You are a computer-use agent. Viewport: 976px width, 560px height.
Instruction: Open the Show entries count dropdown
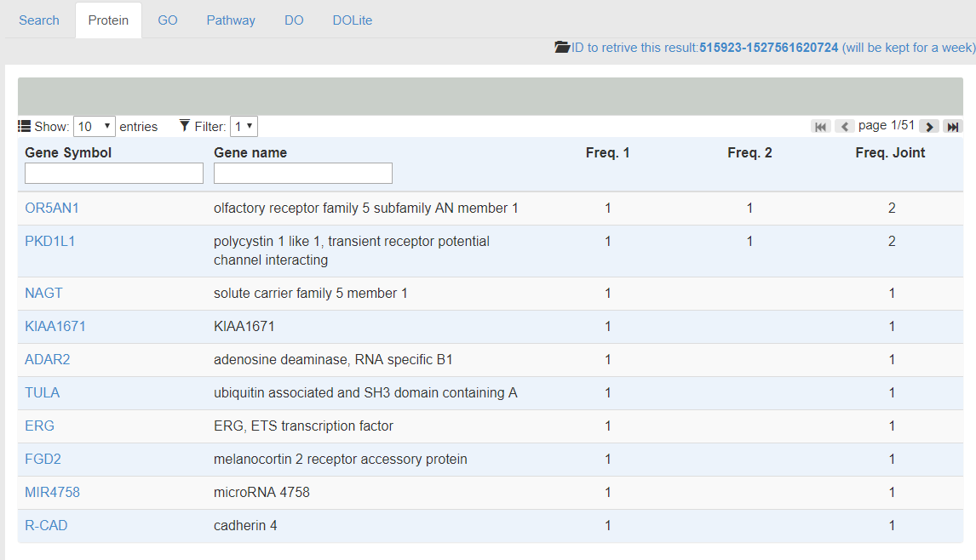[95, 127]
